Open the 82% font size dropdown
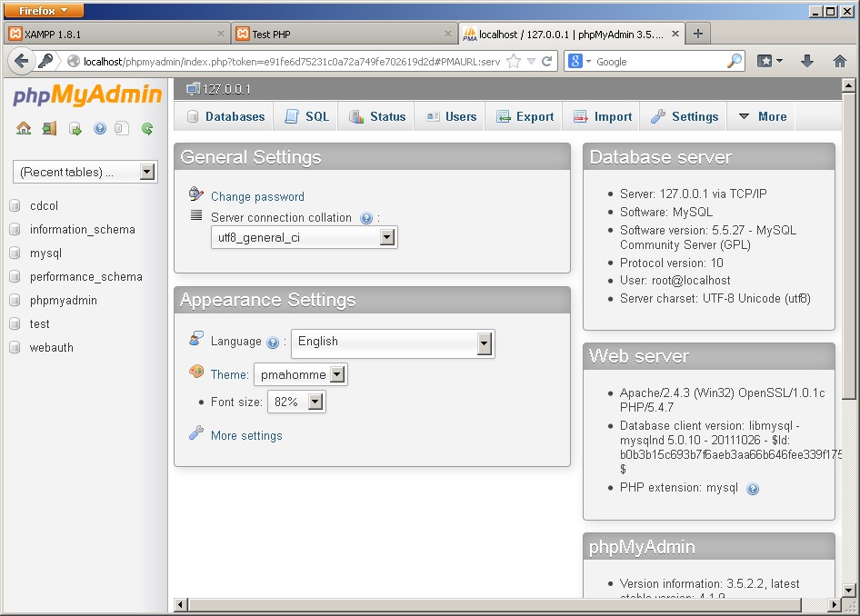 (296, 402)
